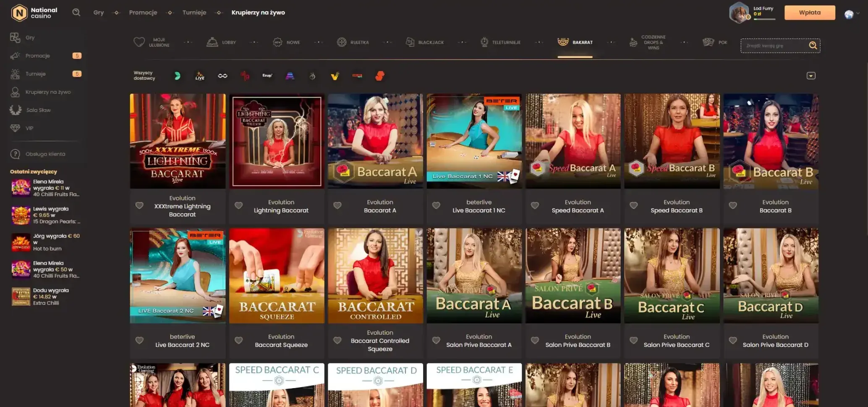Select Codzienne Drops & Wins category
The width and height of the screenshot is (868, 407).
(x=647, y=42)
